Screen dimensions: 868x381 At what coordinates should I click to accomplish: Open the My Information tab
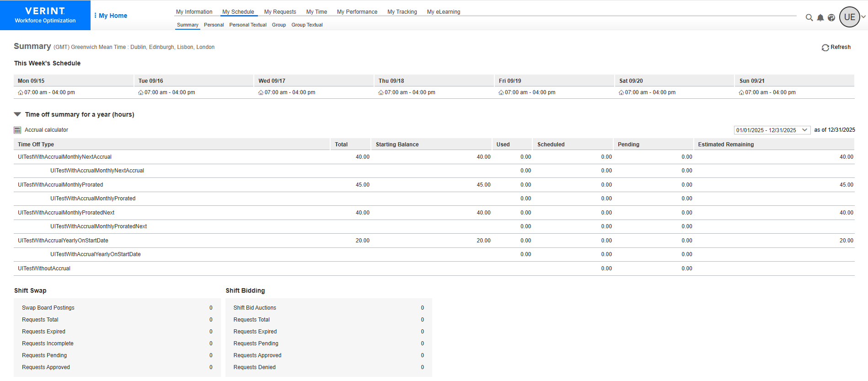(194, 12)
